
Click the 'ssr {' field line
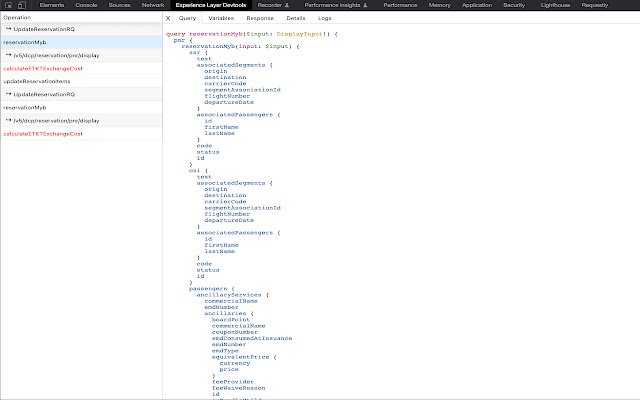click(x=198, y=52)
